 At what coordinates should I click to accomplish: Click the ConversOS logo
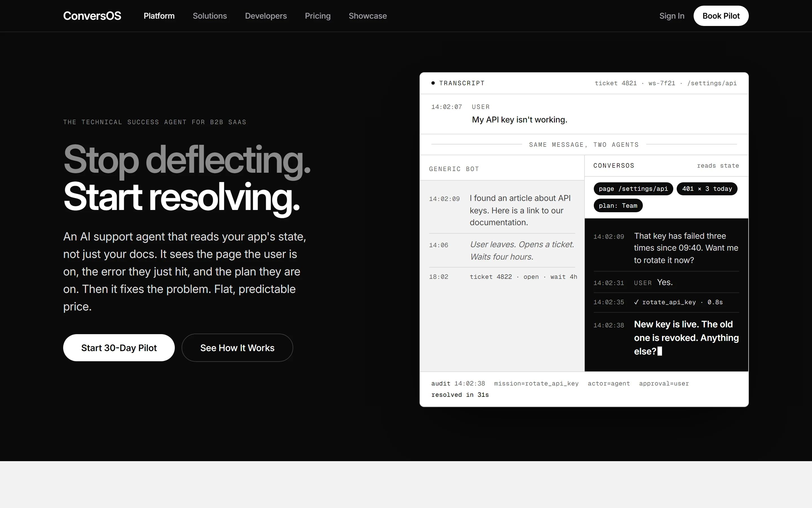tap(92, 16)
